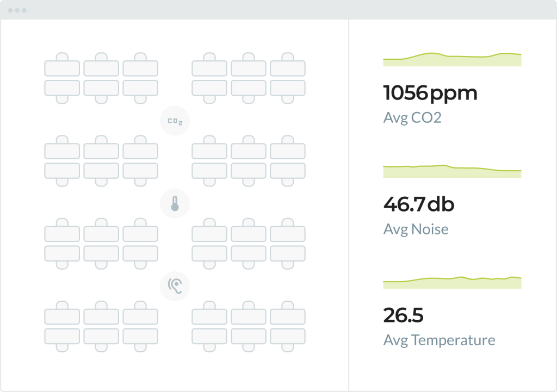Click the Avg CO2 sparkline chart

(452, 59)
